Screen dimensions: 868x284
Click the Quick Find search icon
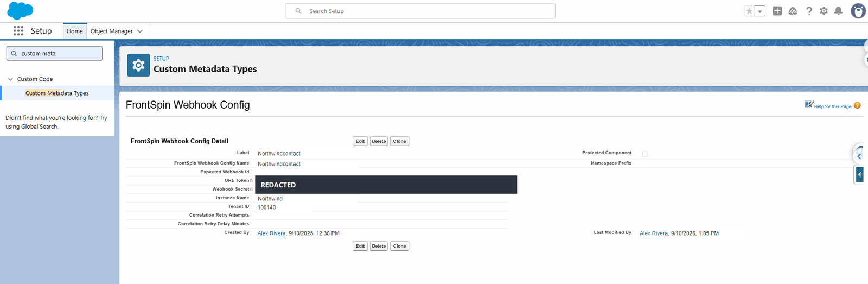pos(14,53)
